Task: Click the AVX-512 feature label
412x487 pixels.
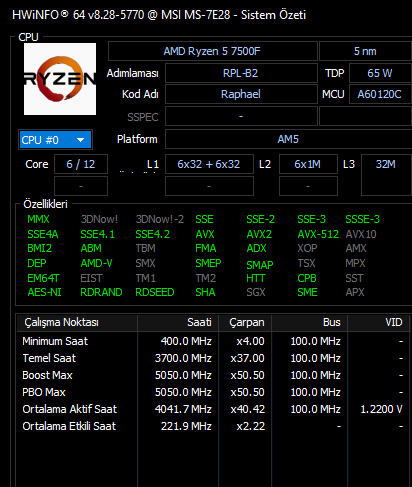Action: point(318,234)
